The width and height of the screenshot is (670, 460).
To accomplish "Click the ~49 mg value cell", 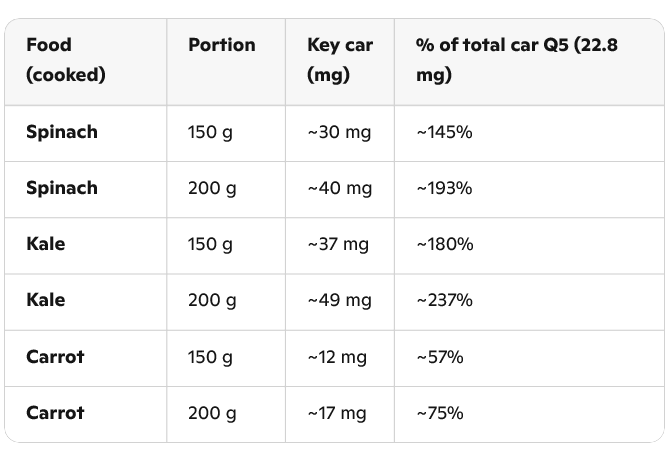I will [339, 300].
